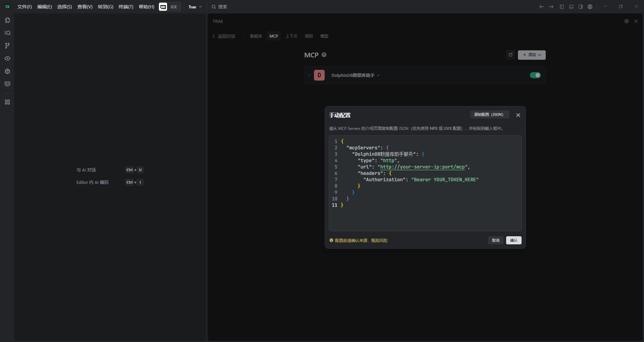
Task: Open the 终端(T) menu
Action: (126, 7)
